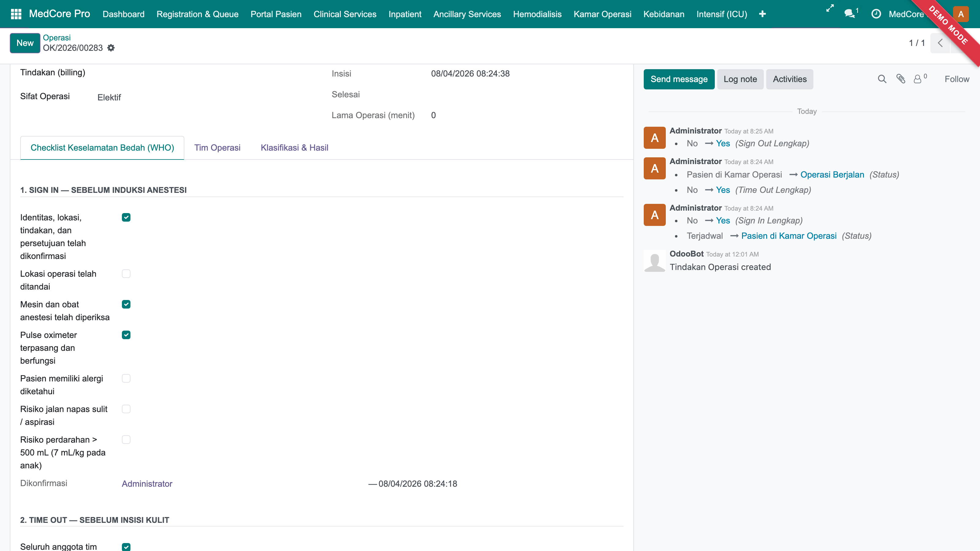
Task: Click Send message button
Action: click(x=679, y=79)
